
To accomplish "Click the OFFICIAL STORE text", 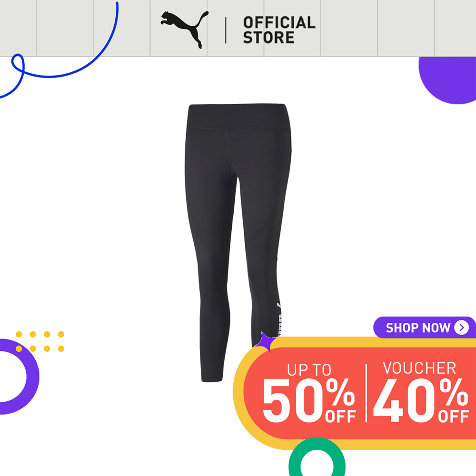I will (279, 30).
